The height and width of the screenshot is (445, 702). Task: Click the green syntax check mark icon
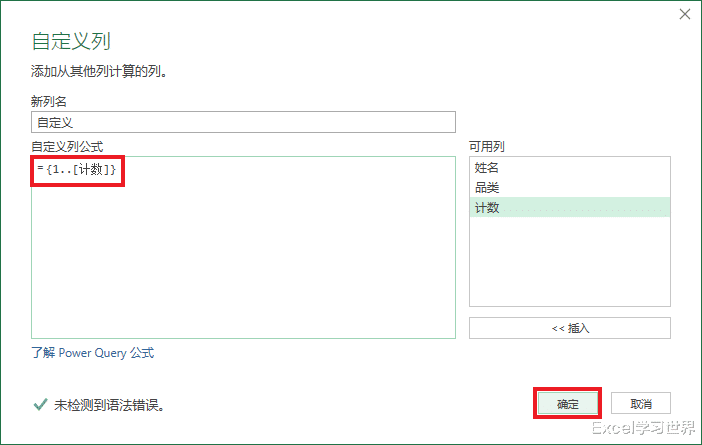coord(40,405)
